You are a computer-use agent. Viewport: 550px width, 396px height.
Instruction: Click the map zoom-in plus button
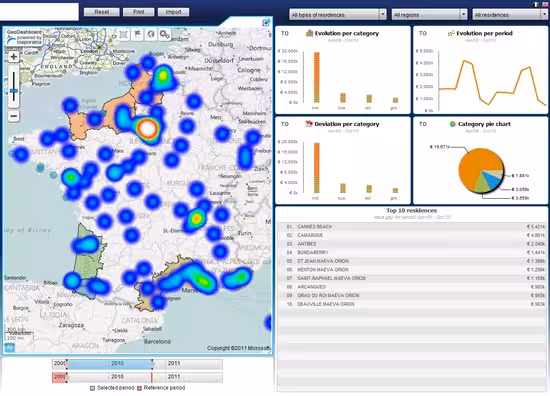[x=14, y=57]
